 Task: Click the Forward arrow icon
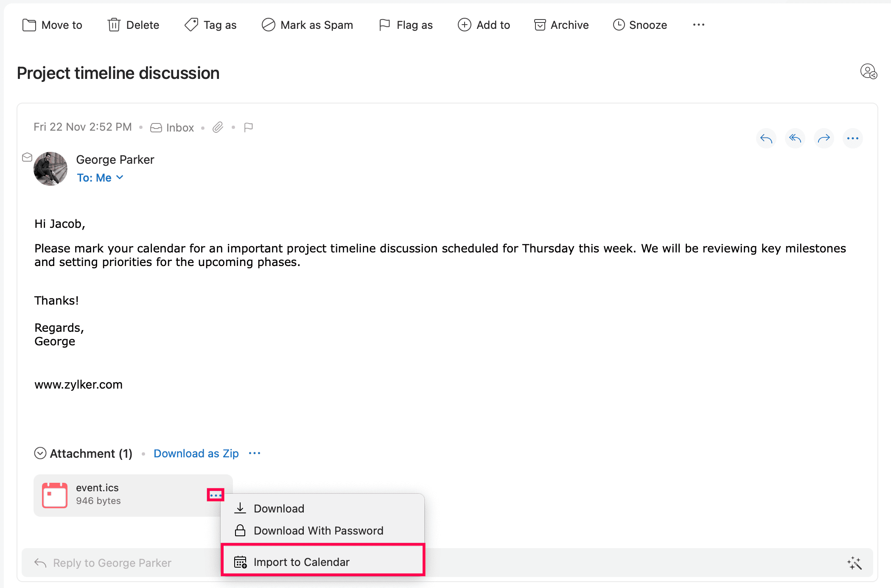coord(824,138)
